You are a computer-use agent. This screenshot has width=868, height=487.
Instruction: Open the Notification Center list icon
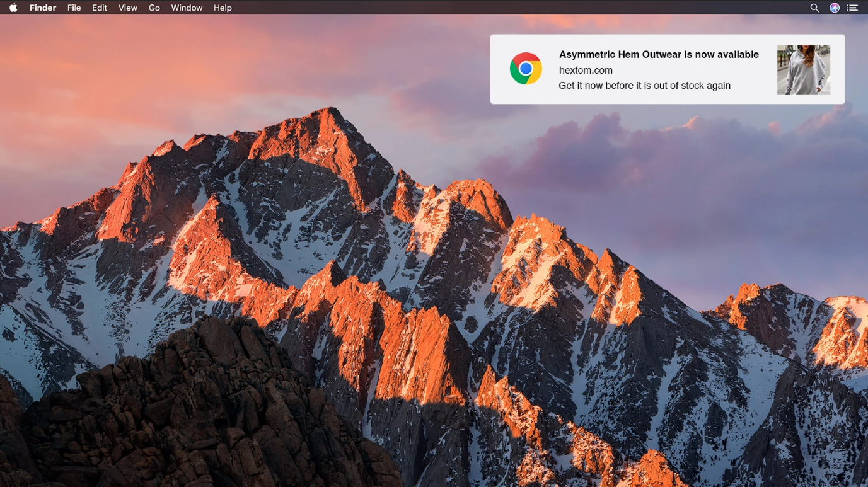pos(852,8)
